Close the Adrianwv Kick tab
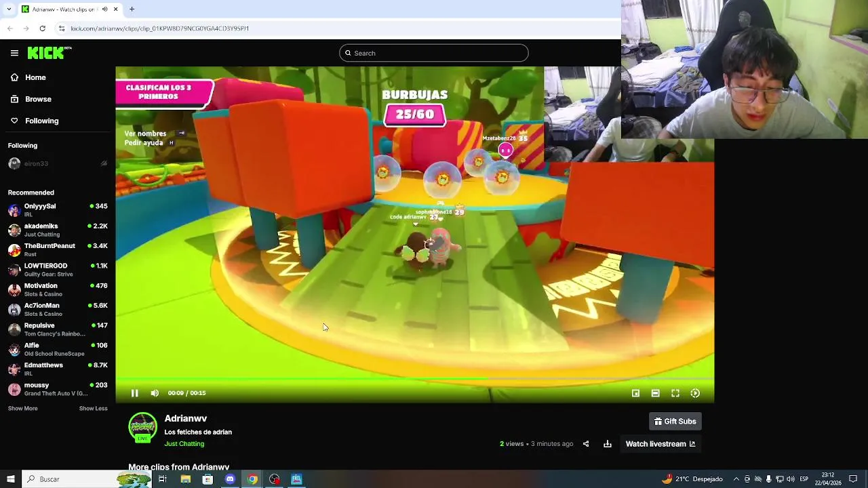This screenshot has width=868, height=488. pyautogui.click(x=115, y=9)
